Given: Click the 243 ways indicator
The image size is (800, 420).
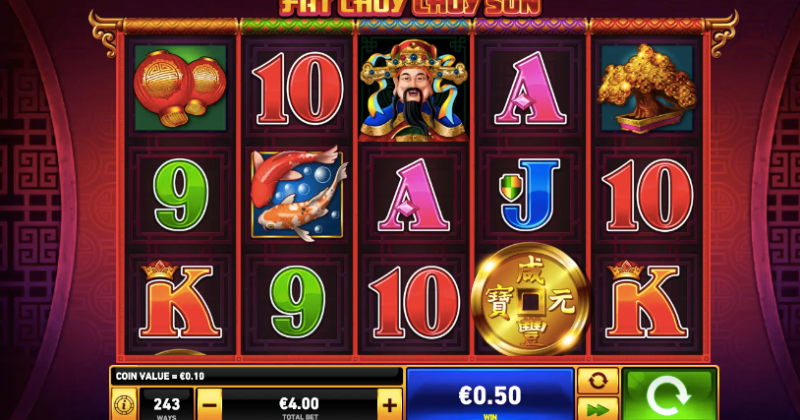Looking at the screenshot, I should click(166, 405).
